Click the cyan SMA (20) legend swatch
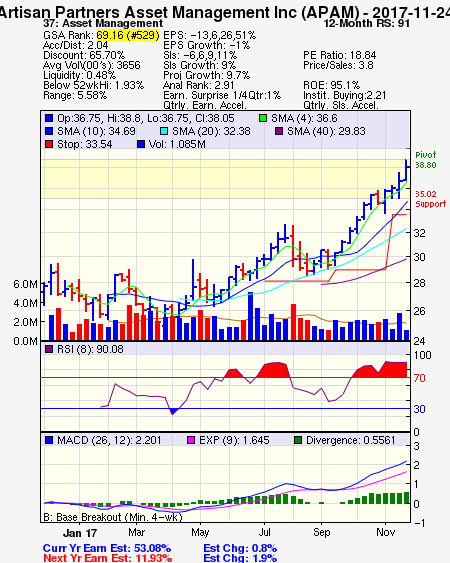Viewport: 450px width, 563px height. point(164,131)
